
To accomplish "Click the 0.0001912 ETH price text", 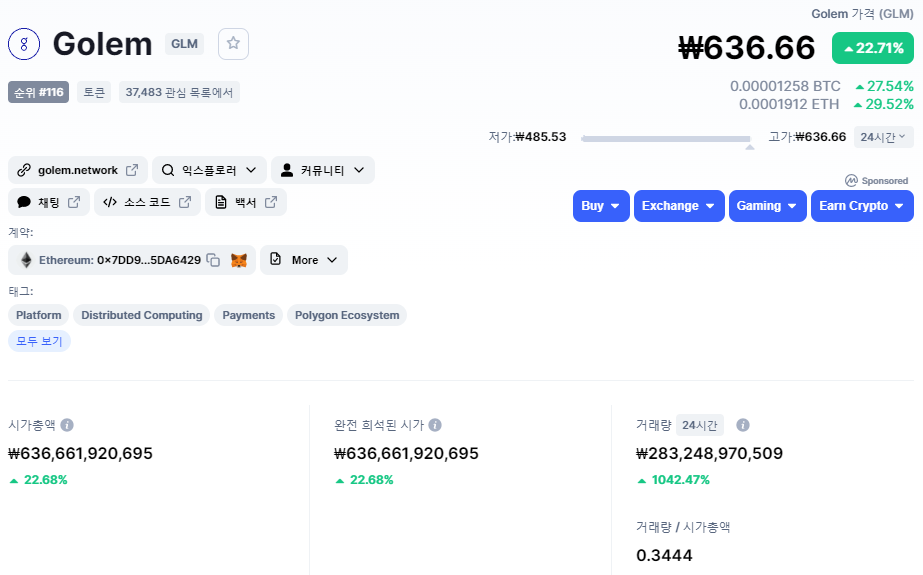I will tap(789, 104).
